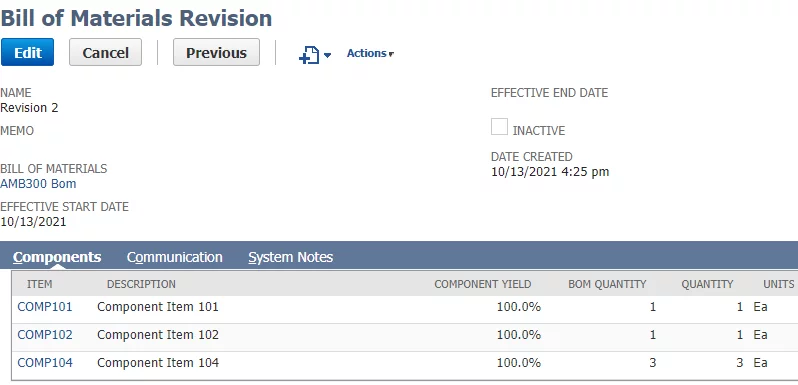Open the COMP102 item link
Image resolution: width=798 pixels, height=385 pixels.
tap(45, 335)
